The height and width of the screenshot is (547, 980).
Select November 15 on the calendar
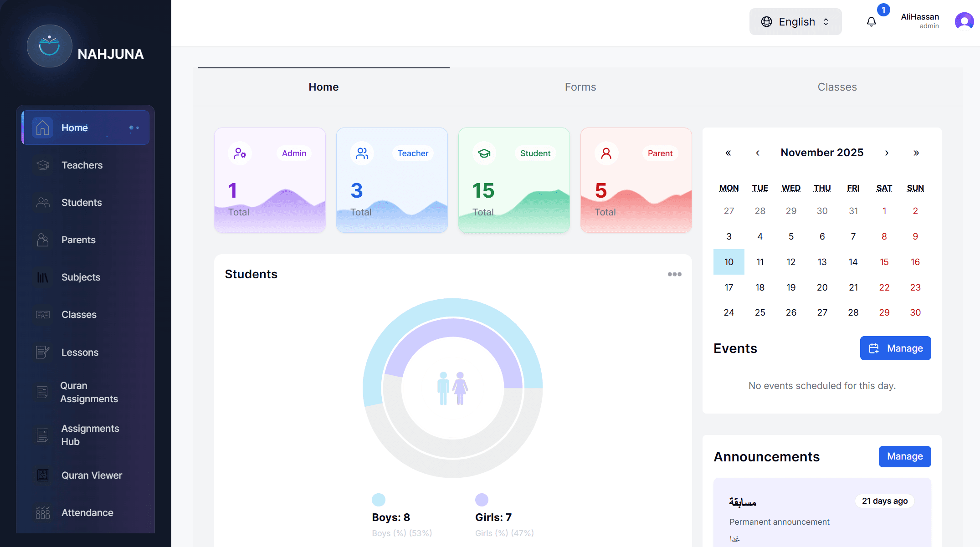coord(884,262)
